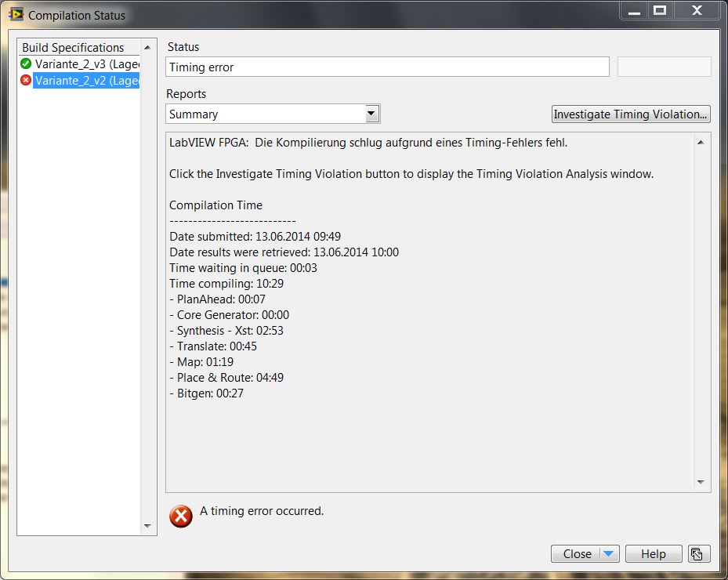Click the 'Compilation Time' heading
The height and width of the screenshot is (580, 728).
[216, 205]
